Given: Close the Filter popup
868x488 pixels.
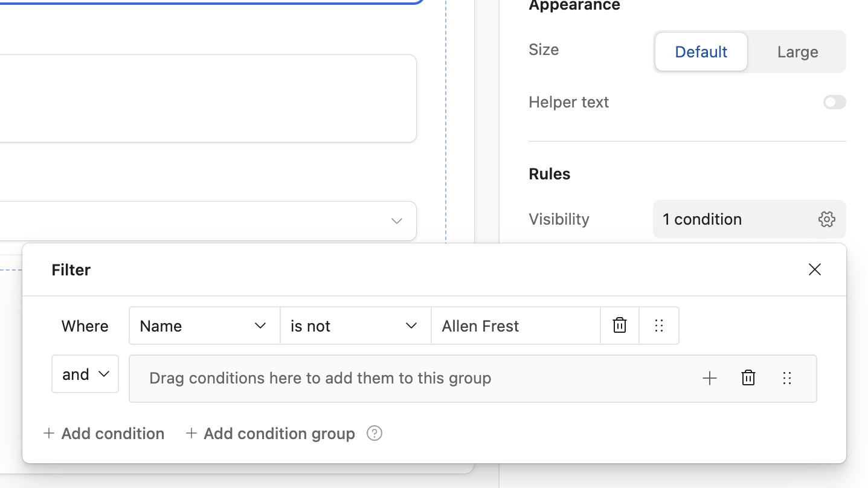Looking at the screenshot, I should pos(815,269).
